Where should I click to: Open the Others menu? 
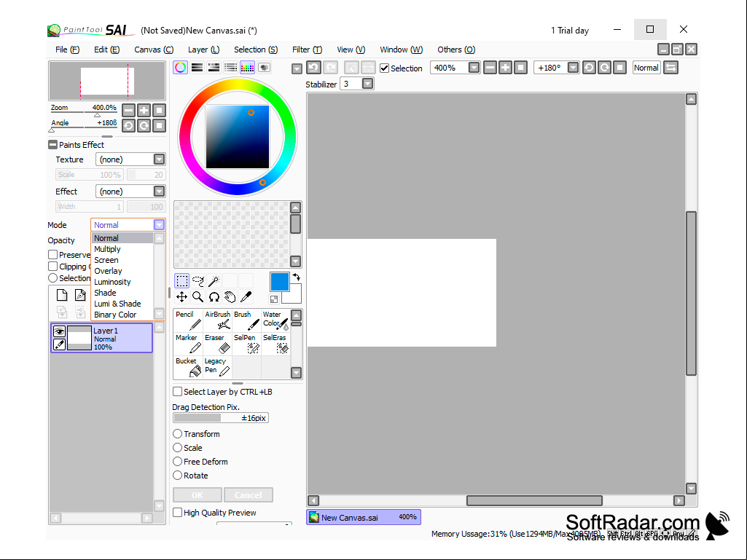click(x=456, y=50)
